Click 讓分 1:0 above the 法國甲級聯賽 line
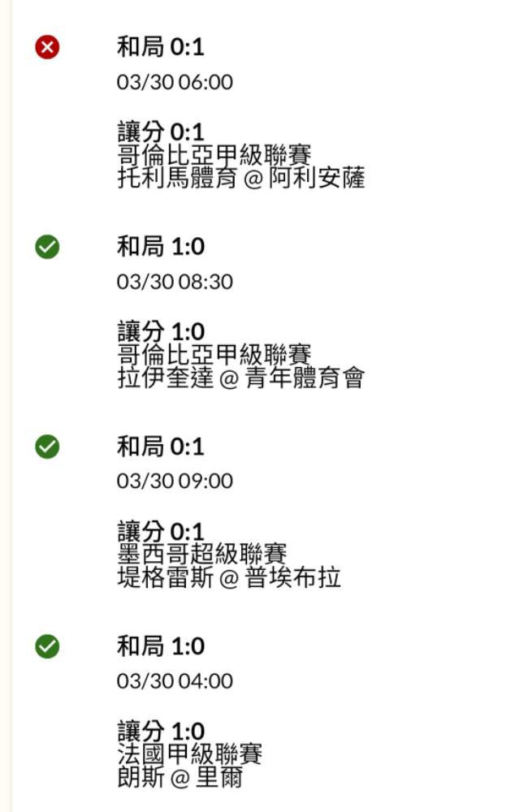Screen dimensions: 515x812 161,732
